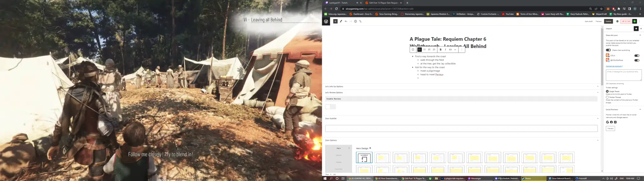Toggle the SIRUS account sharing switch
This screenshot has width=644, height=181.
pos(637,56)
